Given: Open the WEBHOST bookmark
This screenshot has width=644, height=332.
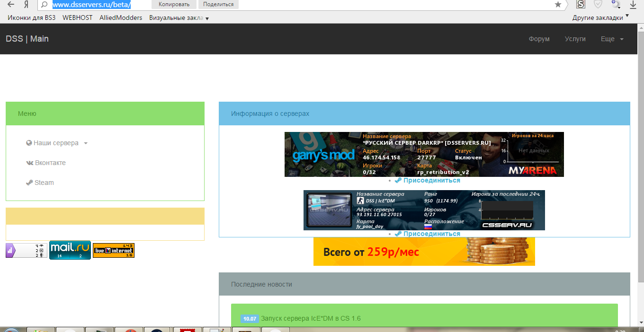Looking at the screenshot, I should (78, 17).
